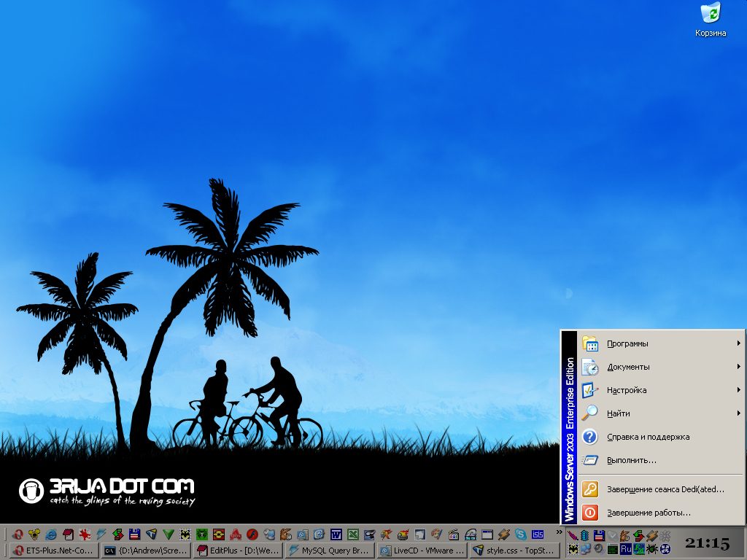Switch to the EditPlus taskbar window
This screenshot has width=747, height=560.
(236, 551)
